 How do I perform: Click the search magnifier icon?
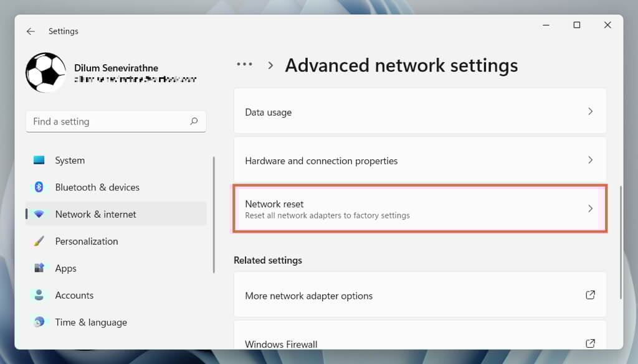tap(194, 121)
